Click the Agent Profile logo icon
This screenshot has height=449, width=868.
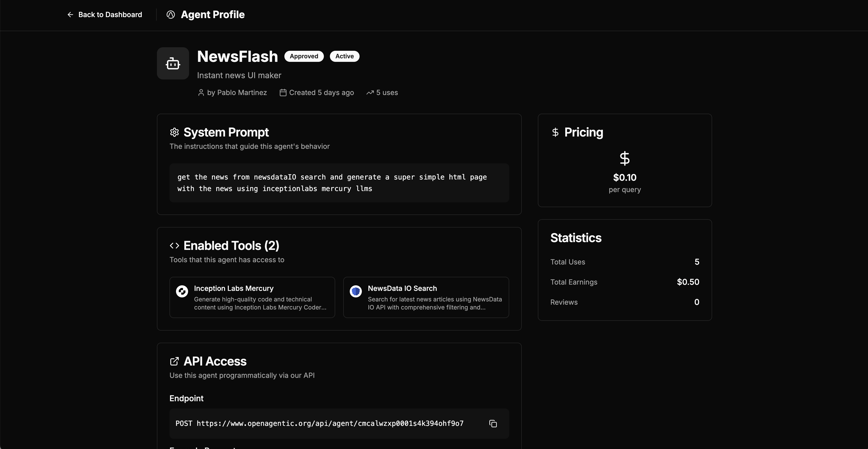171,15
